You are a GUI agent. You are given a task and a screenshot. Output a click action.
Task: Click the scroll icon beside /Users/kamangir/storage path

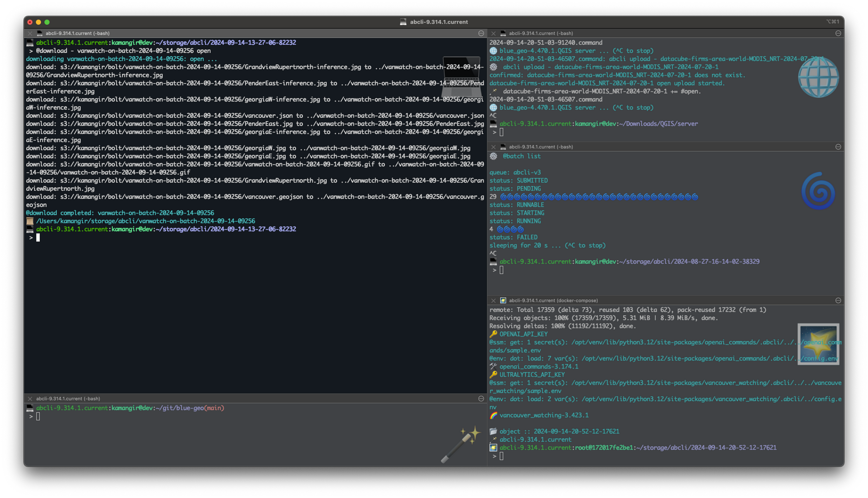click(x=30, y=221)
